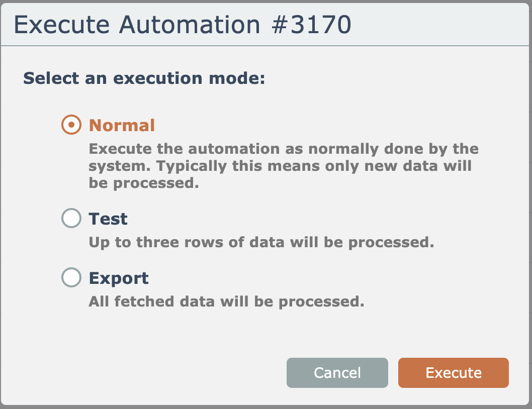Click the 'Export' option label text
The image size is (532, 409).
(119, 278)
